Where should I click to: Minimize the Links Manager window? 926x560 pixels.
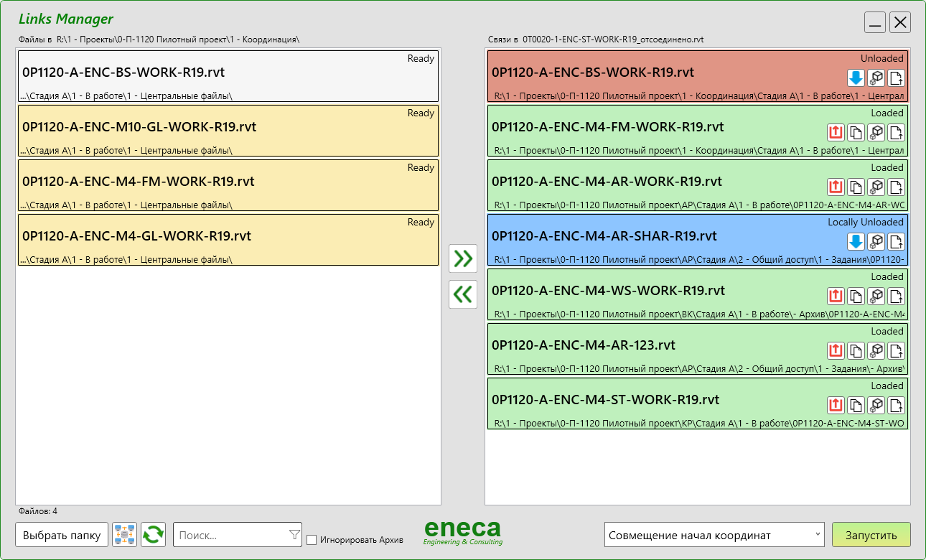pos(874,22)
